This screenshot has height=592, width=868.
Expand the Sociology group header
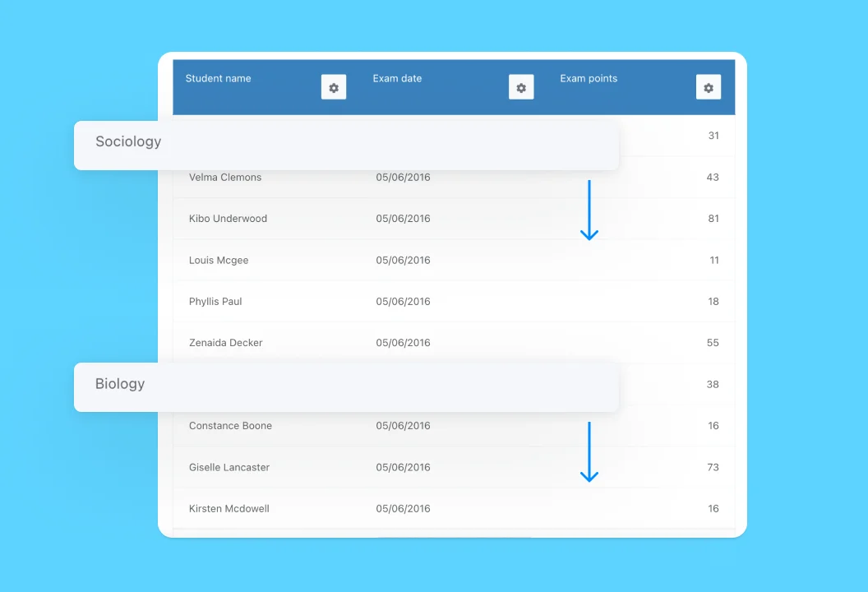[x=128, y=141]
